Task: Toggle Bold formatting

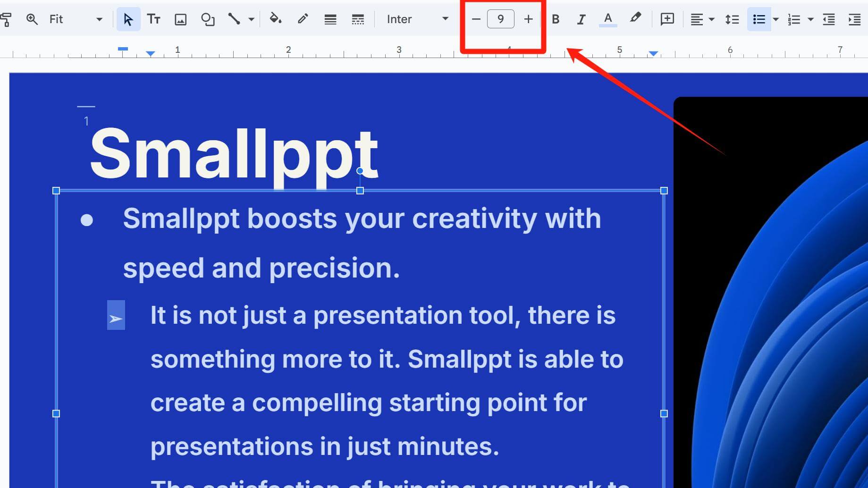Action: (556, 19)
